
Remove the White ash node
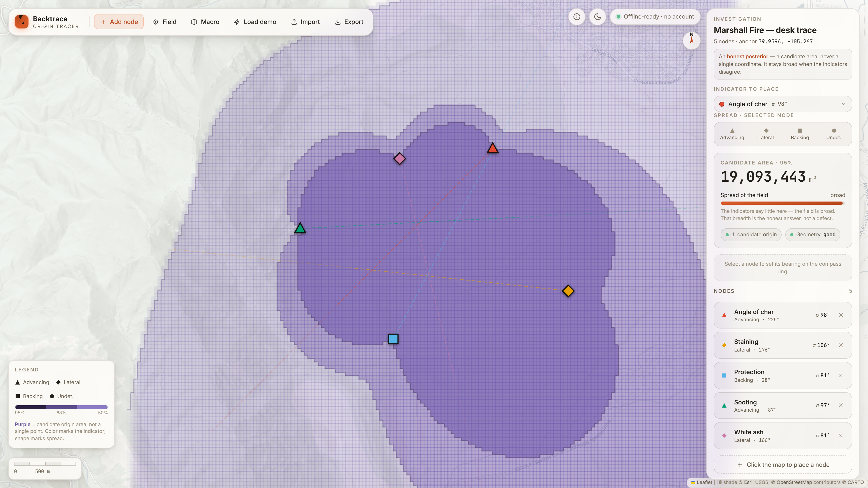coord(841,435)
